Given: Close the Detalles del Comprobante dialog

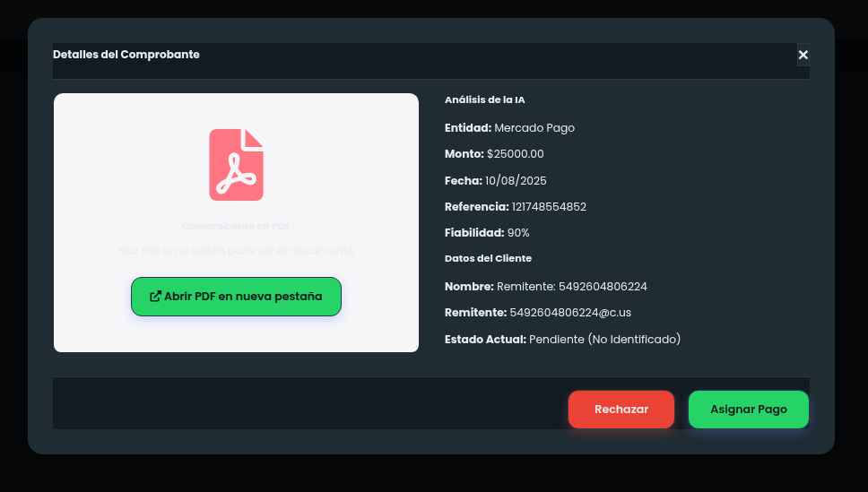Looking at the screenshot, I should (x=803, y=55).
